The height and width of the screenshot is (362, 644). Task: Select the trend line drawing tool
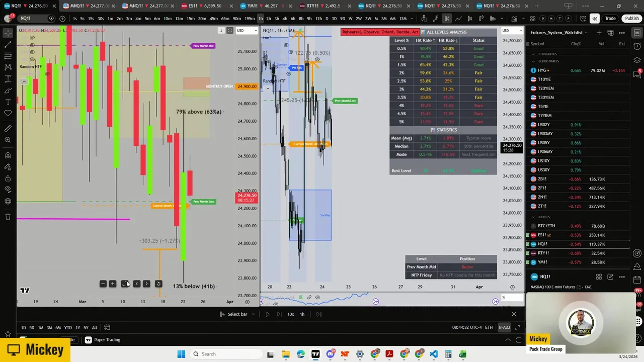8,45
